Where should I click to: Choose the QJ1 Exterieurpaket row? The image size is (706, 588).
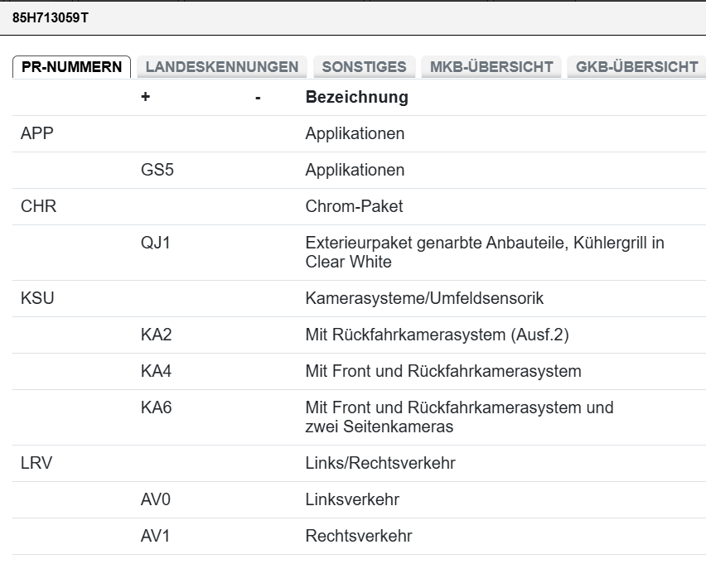click(x=360, y=253)
